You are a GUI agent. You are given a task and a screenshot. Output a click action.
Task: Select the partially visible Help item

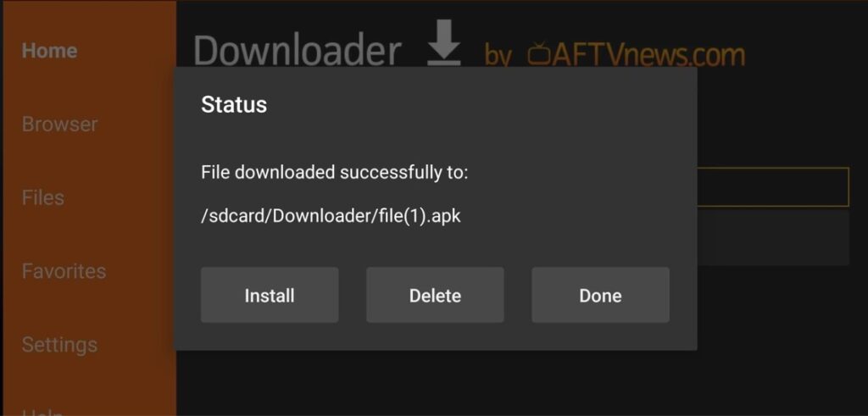pos(43,412)
